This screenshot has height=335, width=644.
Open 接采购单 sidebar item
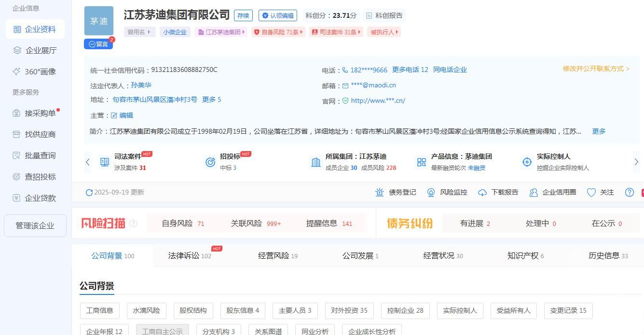[35, 113]
